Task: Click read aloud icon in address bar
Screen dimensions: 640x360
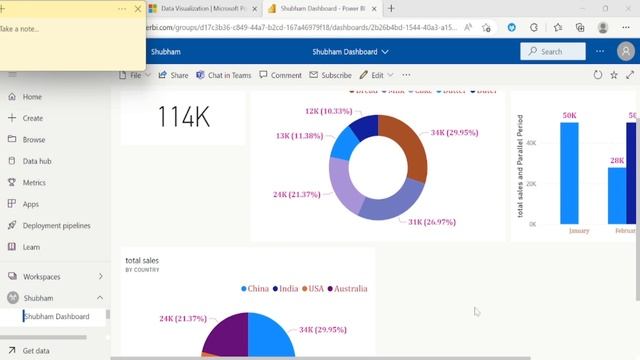Action: (x=468, y=28)
